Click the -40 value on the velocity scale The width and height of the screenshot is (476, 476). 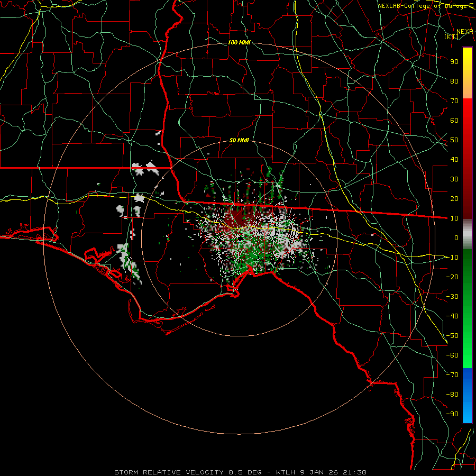[x=452, y=316]
